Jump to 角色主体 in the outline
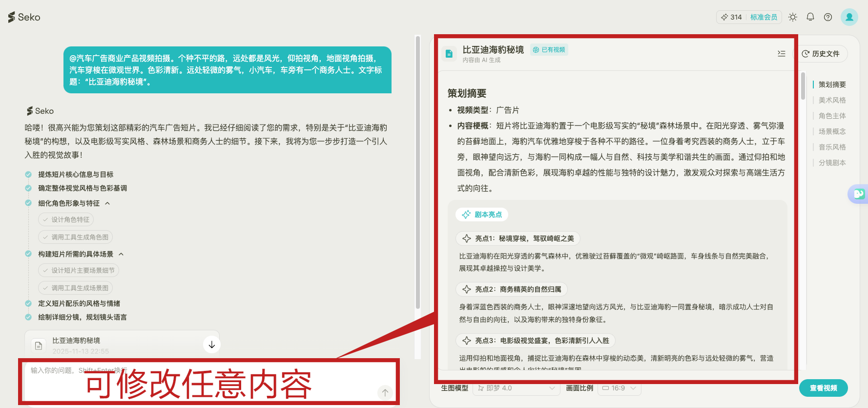This screenshot has height=408, width=868. 832,116
